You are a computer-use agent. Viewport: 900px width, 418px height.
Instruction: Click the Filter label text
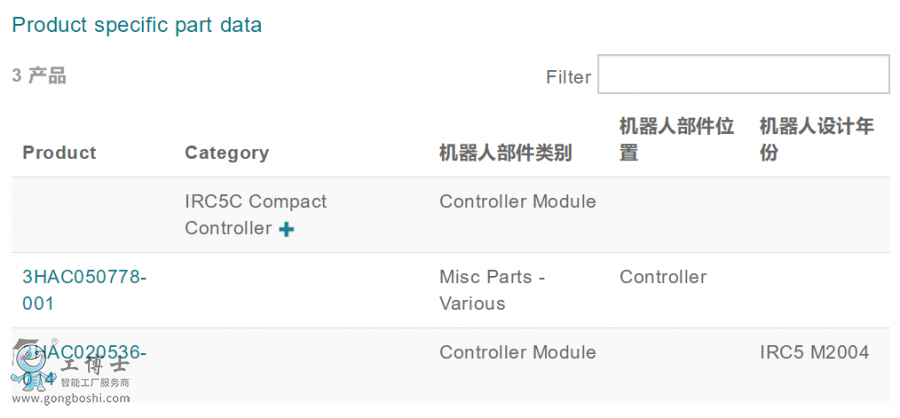(x=568, y=77)
